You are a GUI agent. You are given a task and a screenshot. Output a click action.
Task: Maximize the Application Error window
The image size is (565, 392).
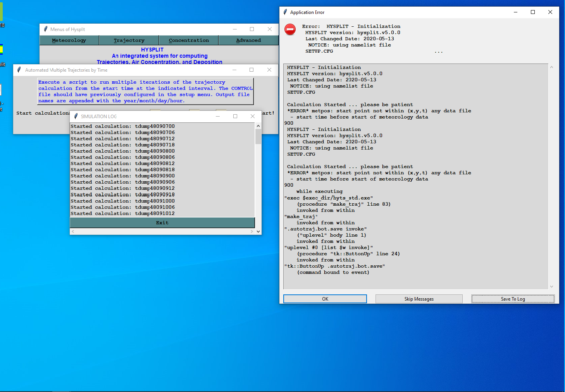pos(533,12)
